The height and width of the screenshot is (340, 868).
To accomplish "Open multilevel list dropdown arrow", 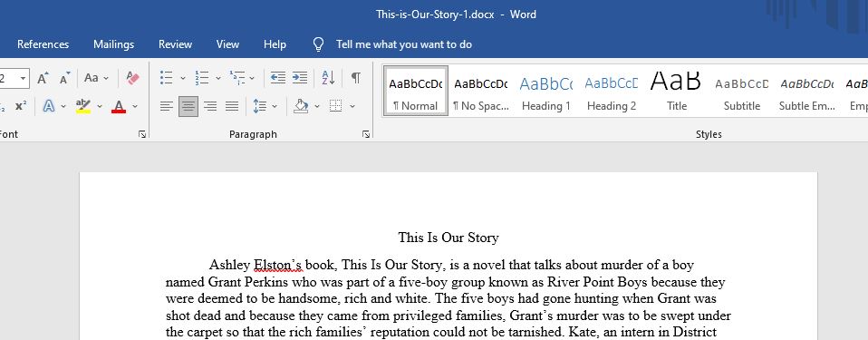I will [x=252, y=79].
